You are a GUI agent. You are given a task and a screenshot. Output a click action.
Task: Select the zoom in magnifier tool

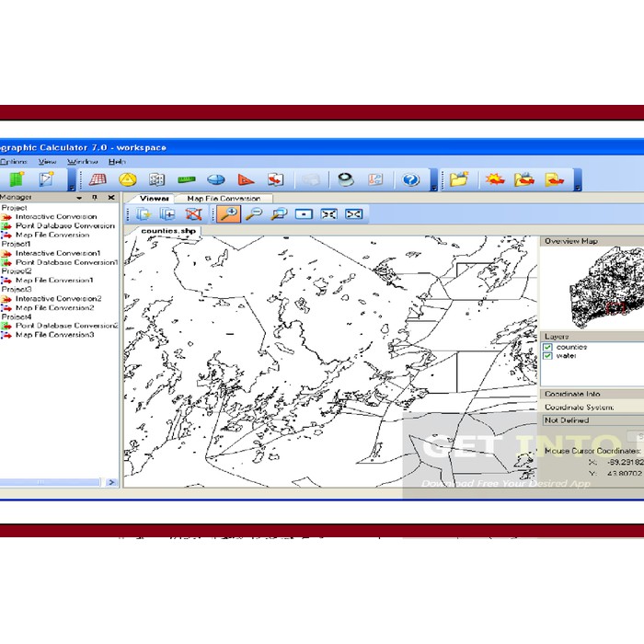click(229, 214)
